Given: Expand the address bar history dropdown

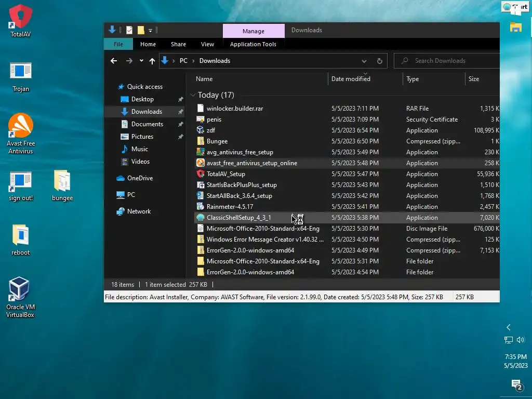Looking at the screenshot, I should 364,61.
